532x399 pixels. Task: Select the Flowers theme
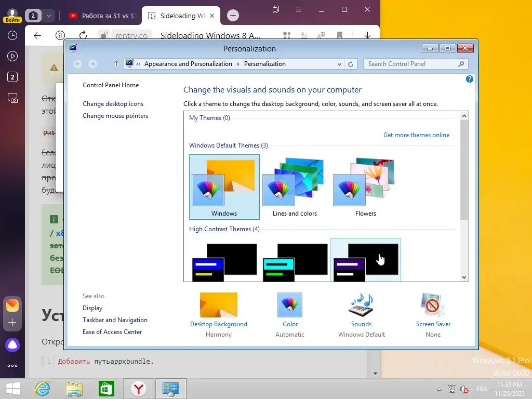tap(366, 187)
